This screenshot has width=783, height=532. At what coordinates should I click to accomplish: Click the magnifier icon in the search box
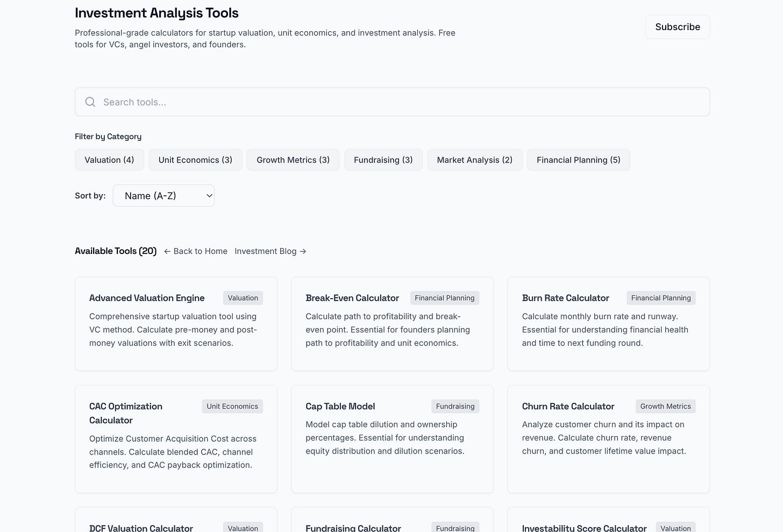(90, 102)
